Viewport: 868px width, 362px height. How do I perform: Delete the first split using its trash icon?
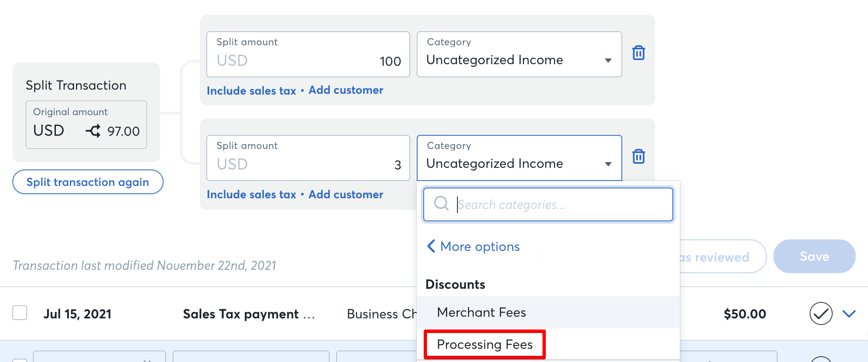coord(638,53)
